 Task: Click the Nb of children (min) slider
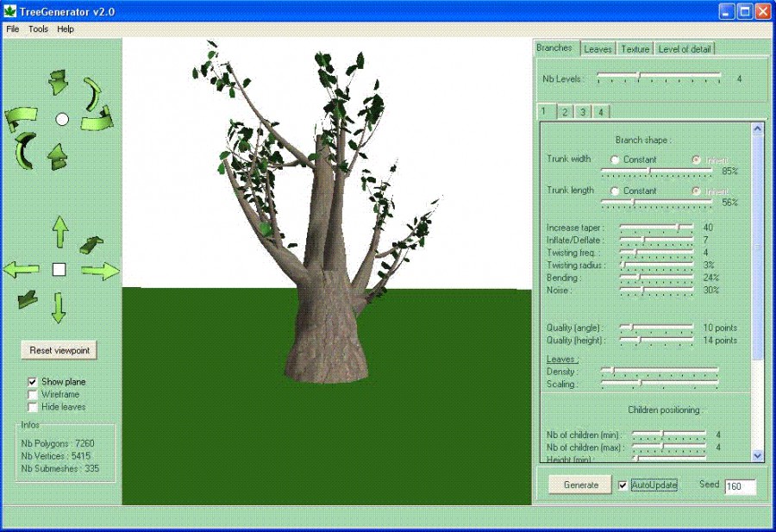pyautogui.click(x=669, y=435)
